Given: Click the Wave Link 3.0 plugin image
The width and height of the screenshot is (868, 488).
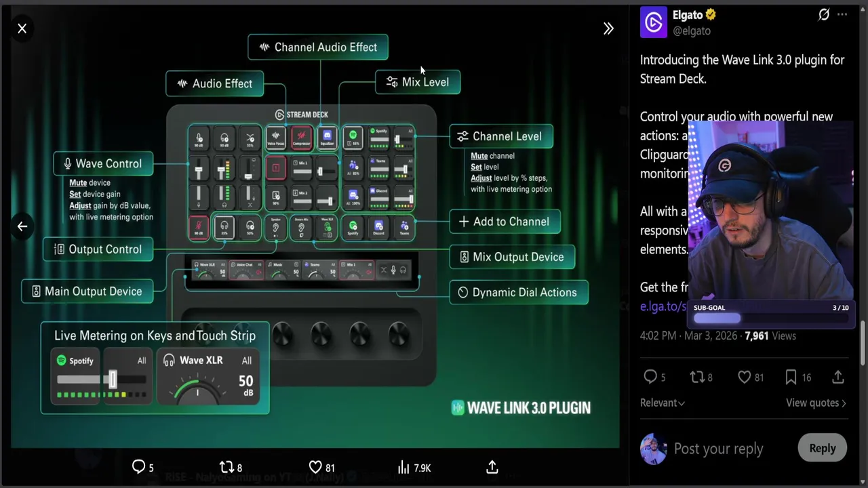Looking at the screenshot, I should point(315,226).
